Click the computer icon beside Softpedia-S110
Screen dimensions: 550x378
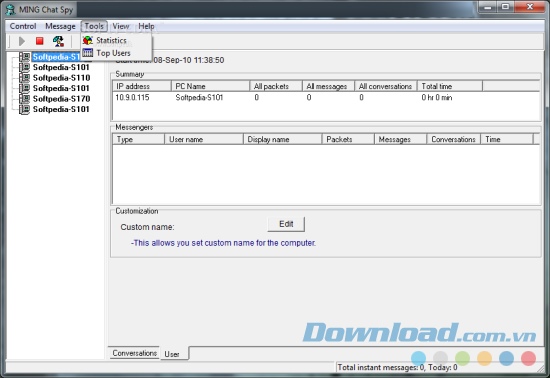pyautogui.click(x=24, y=77)
